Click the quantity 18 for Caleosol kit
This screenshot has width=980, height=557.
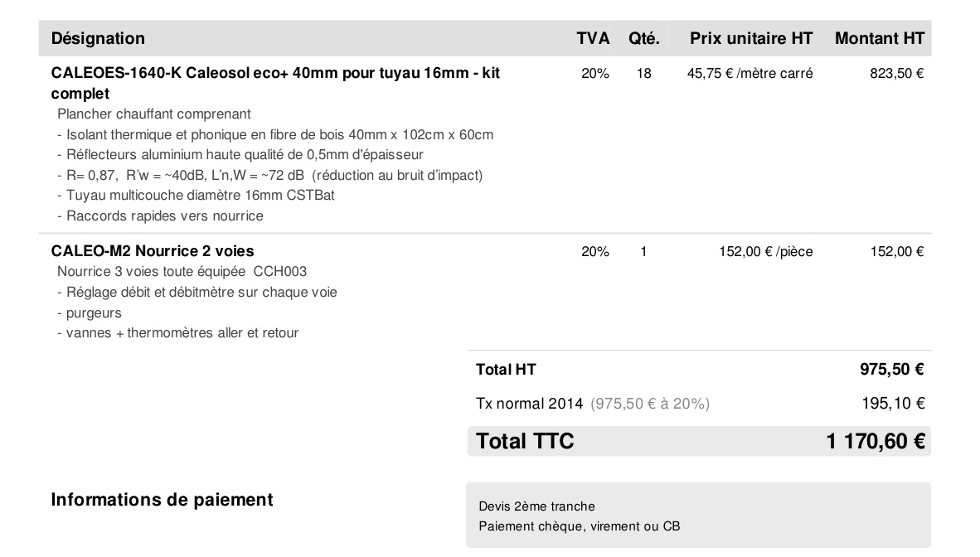(x=644, y=74)
